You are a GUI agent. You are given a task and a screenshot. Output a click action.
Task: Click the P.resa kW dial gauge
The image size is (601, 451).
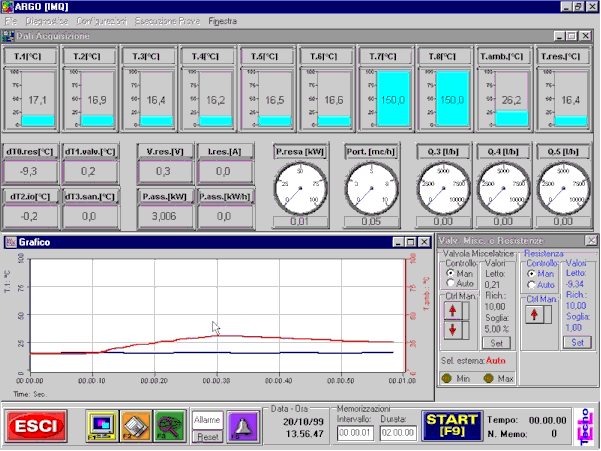(x=300, y=189)
